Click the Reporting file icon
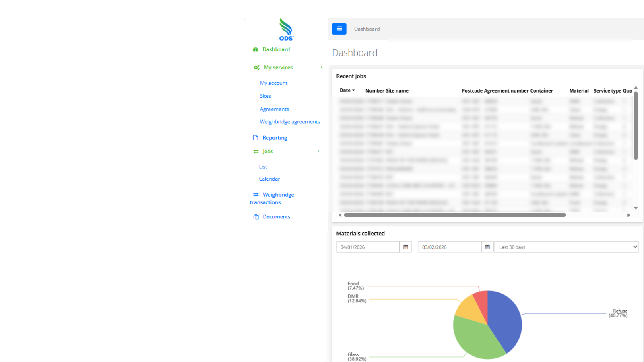Image resolution: width=644 pixels, height=362 pixels. [x=256, y=138]
